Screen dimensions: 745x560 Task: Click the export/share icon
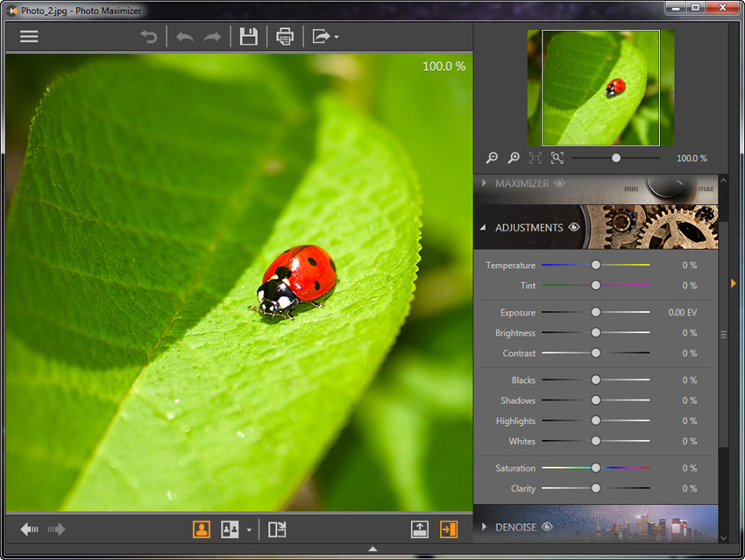[x=321, y=37]
